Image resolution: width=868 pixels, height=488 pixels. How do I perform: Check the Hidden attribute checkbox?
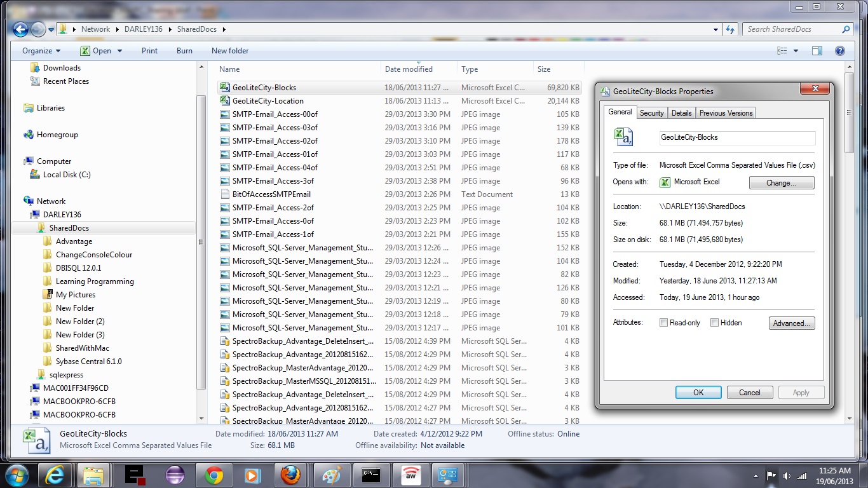pos(714,323)
